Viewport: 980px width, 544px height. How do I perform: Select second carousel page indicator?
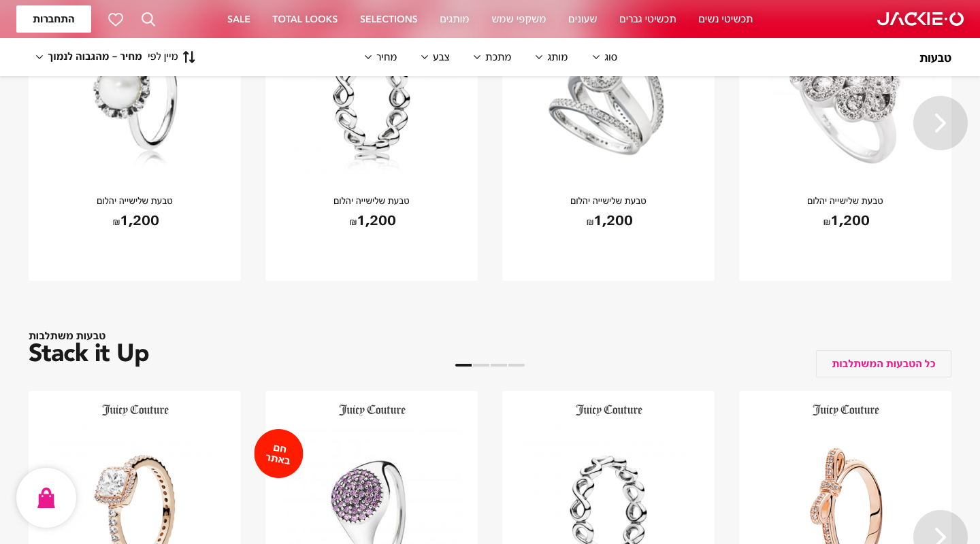[x=481, y=365]
